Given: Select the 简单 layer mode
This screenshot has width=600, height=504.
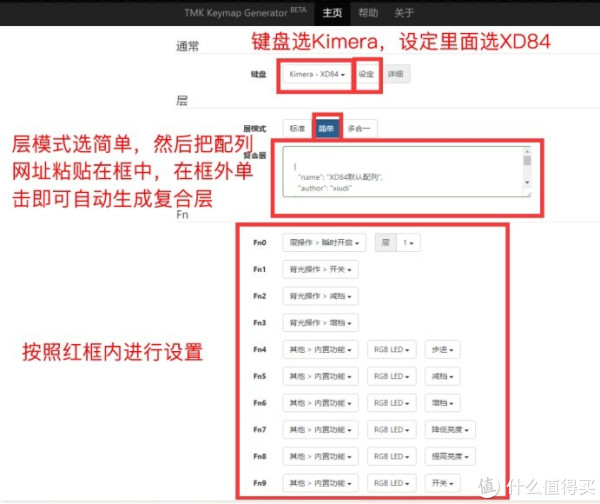Looking at the screenshot, I should tap(327, 128).
